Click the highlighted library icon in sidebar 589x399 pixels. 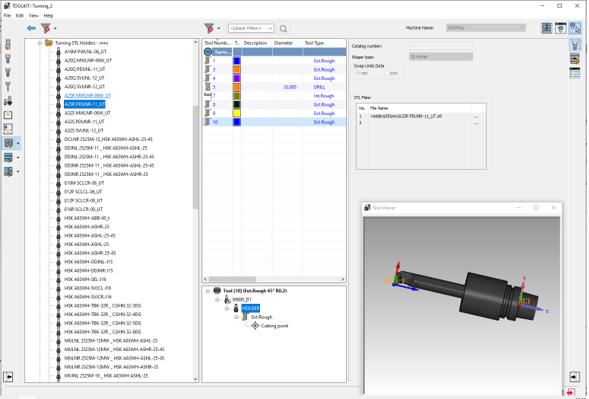point(8,143)
